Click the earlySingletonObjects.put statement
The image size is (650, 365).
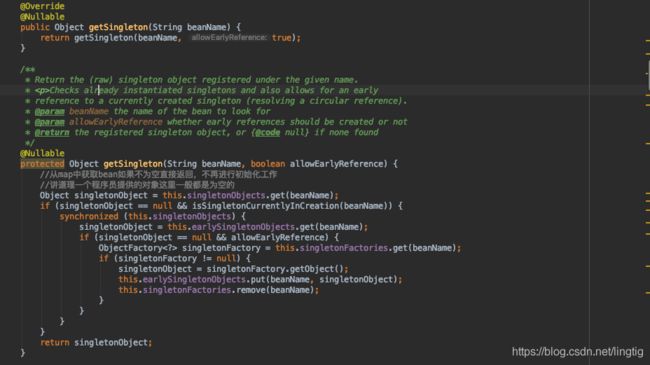pos(260,280)
